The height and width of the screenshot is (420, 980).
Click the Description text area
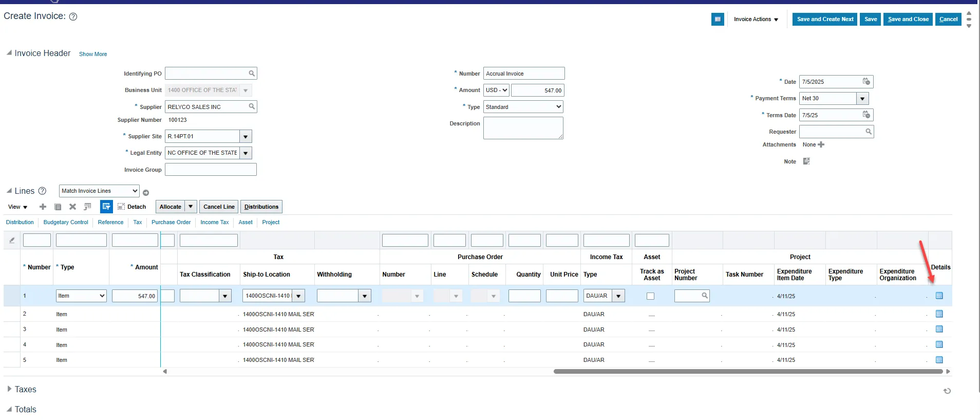click(522, 127)
